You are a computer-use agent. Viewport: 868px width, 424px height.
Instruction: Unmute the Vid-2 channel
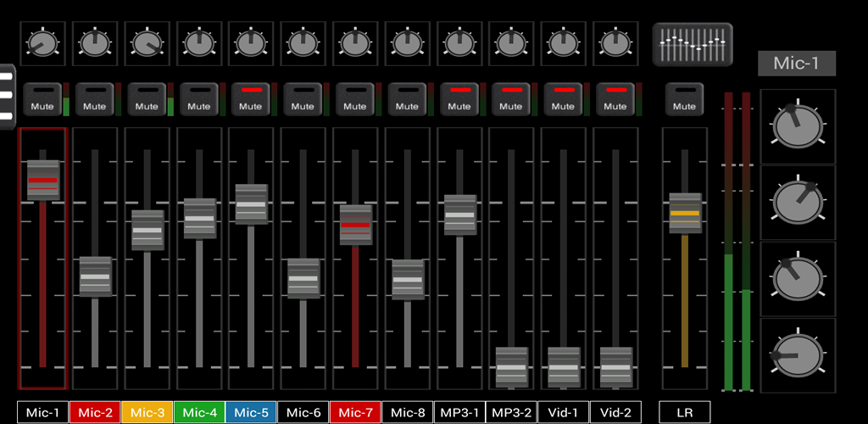[615, 99]
